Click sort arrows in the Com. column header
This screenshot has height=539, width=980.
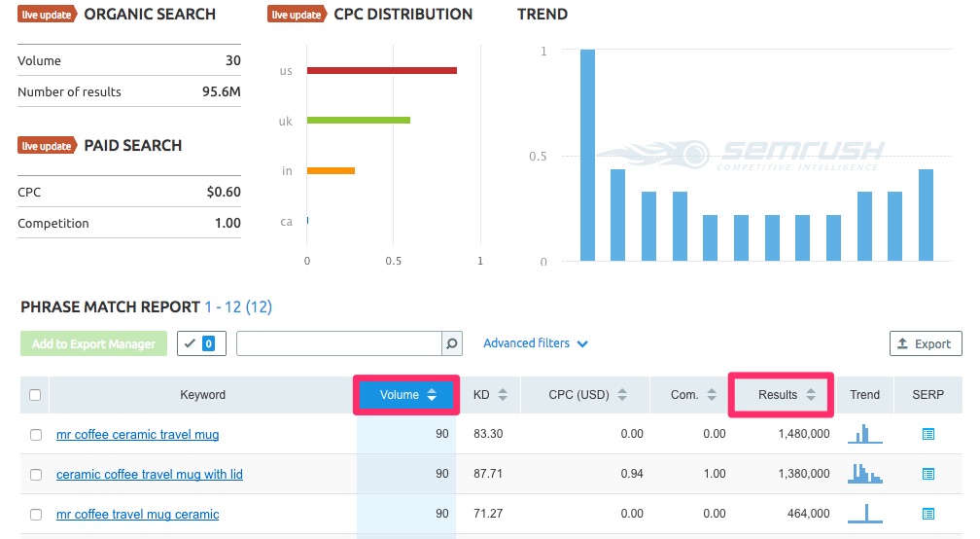(x=712, y=395)
